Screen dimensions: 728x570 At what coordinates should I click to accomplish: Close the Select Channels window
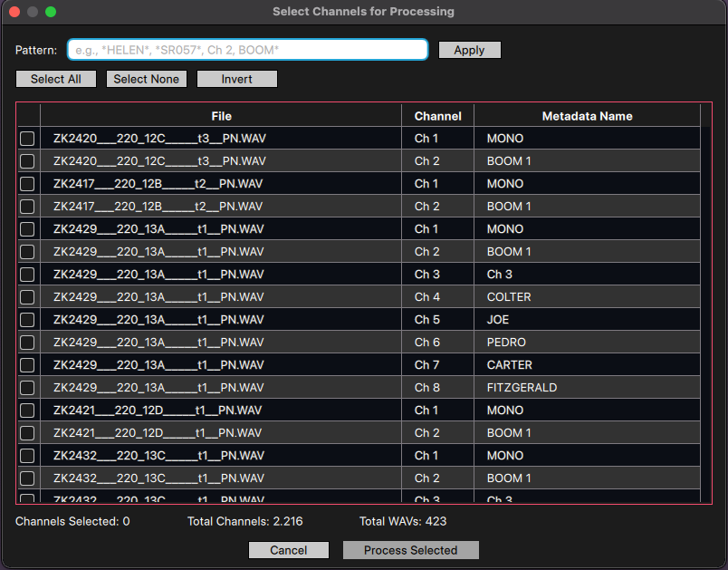coord(14,12)
